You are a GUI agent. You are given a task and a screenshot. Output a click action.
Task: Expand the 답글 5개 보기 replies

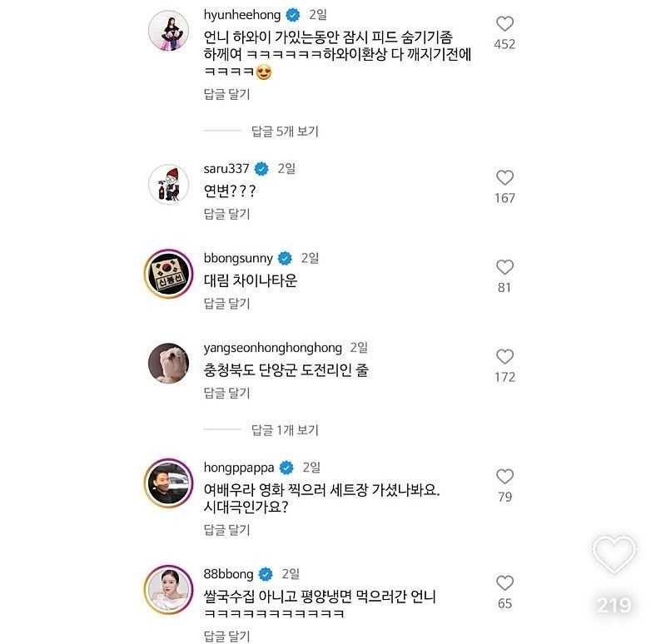pos(285,131)
